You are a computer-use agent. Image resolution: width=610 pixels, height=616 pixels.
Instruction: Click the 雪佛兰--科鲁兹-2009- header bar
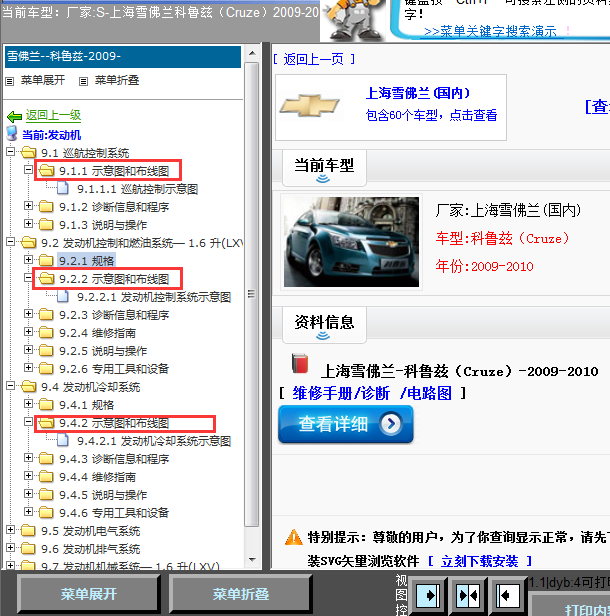123,57
